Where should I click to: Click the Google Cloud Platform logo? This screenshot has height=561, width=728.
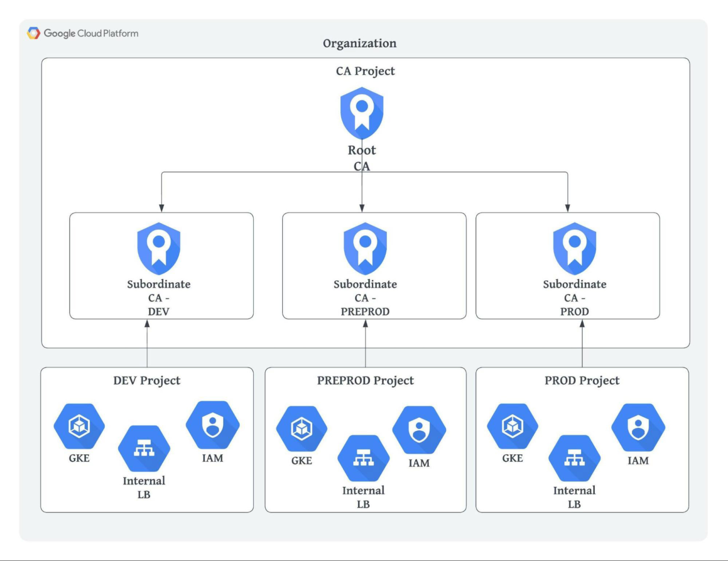[x=83, y=33]
